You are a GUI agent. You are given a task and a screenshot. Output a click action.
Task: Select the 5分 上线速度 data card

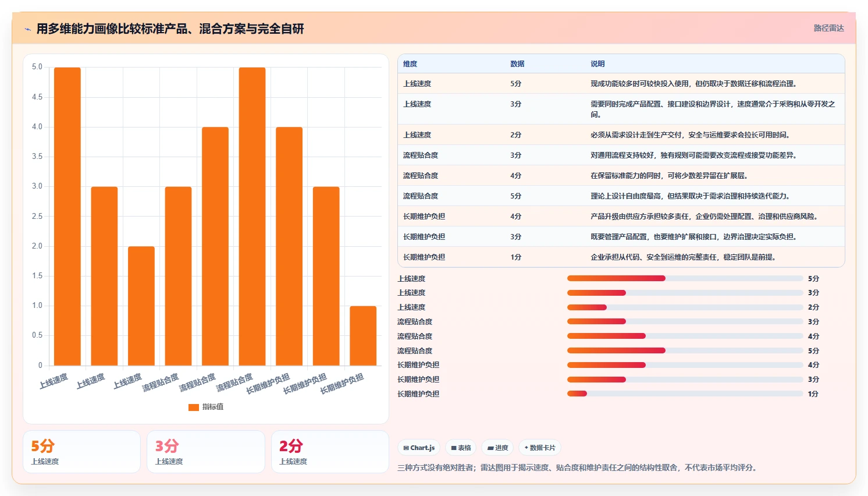[81, 452]
